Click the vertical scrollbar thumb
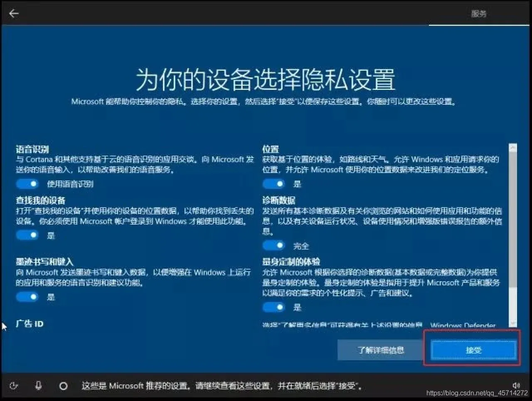This screenshot has width=532, height=401. pos(513,219)
